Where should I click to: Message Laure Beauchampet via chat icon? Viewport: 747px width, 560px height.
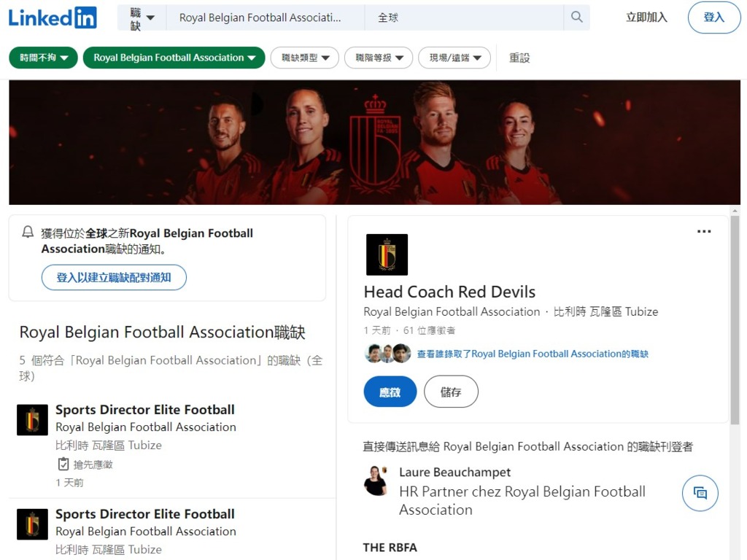700,493
